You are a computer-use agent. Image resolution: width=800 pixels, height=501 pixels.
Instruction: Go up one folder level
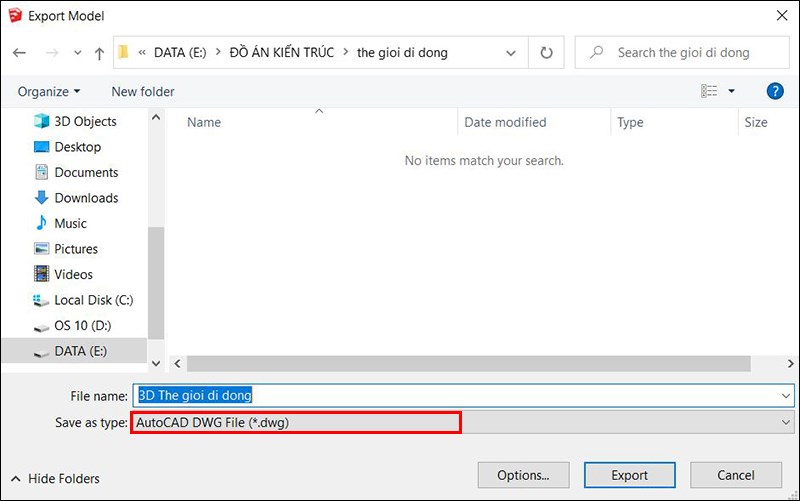tap(99, 53)
